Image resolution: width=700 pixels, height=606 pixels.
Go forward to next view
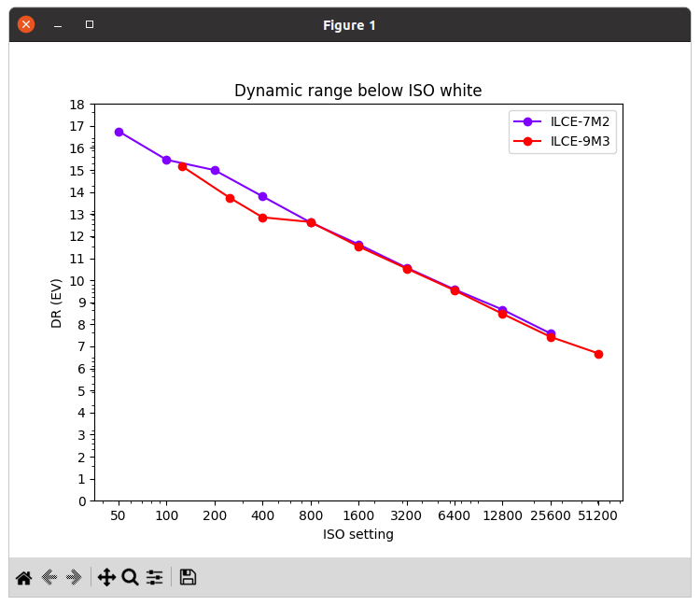[x=75, y=577]
